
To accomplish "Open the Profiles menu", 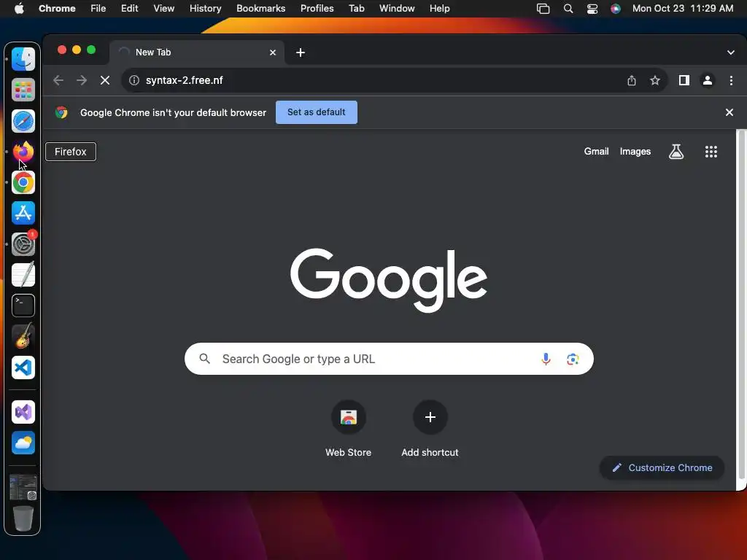I will (317, 8).
